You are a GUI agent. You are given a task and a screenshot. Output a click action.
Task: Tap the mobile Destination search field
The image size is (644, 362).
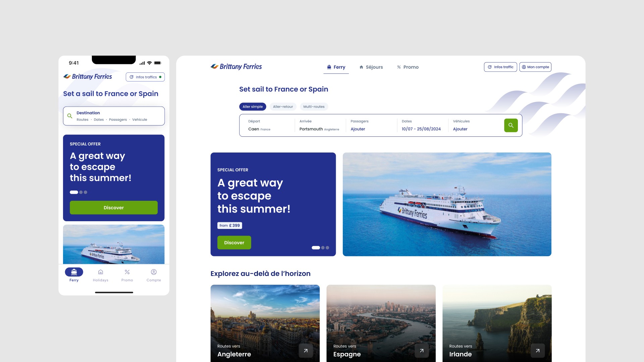tap(114, 116)
